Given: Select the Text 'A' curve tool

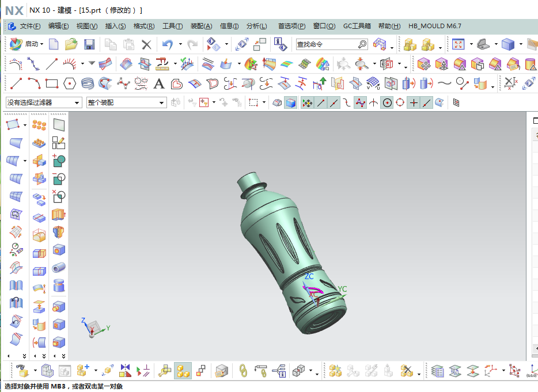Looking at the screenshot, I should tap(159, 83).
